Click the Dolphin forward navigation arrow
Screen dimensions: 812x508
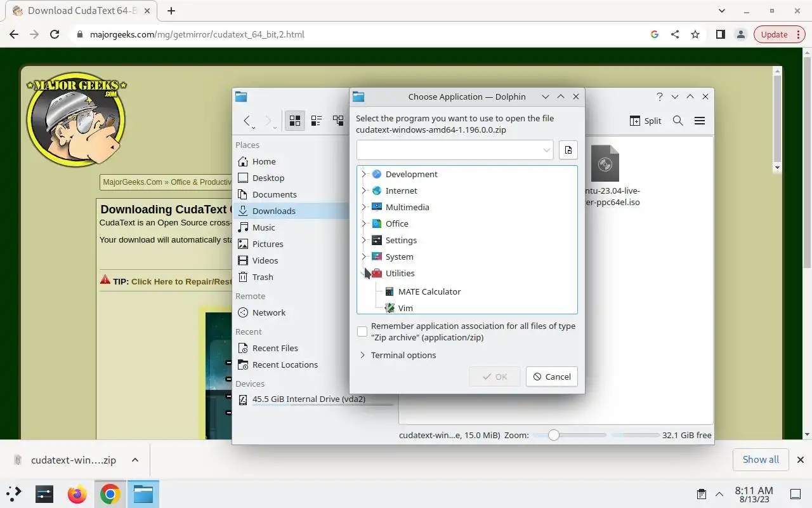(268, 121)
